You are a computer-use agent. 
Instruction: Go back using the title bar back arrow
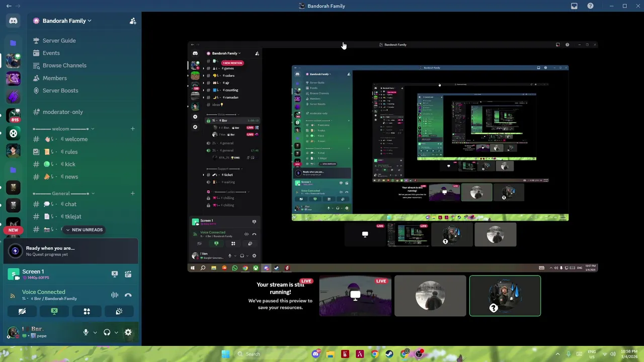tap(9, 6)
